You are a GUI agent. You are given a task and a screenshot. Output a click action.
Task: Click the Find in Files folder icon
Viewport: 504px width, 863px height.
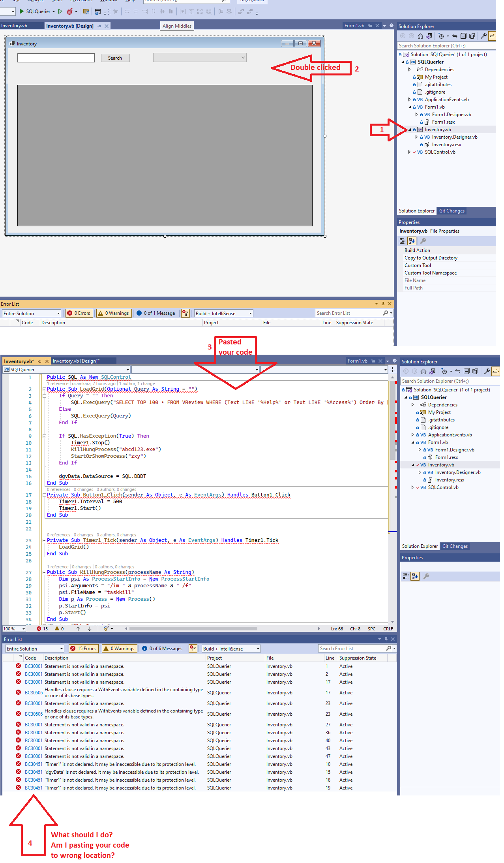coord(86,11)
